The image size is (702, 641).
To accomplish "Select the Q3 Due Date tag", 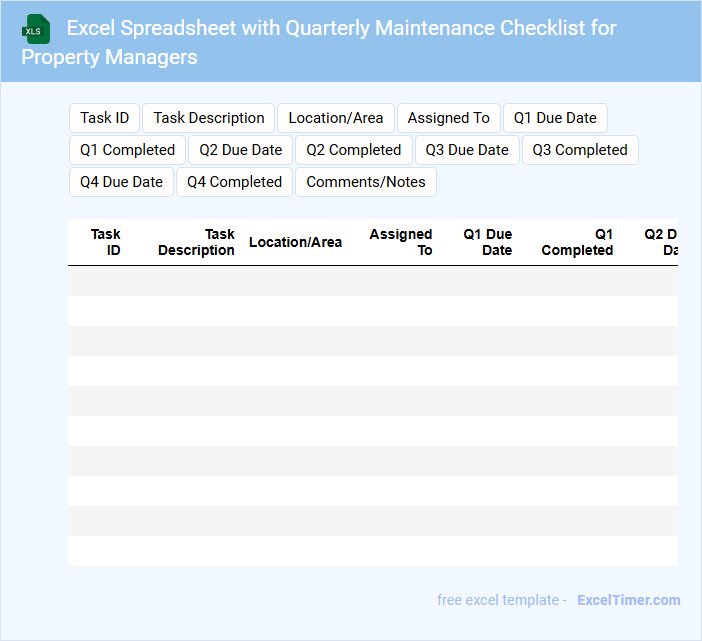I will tap(466, 150).
